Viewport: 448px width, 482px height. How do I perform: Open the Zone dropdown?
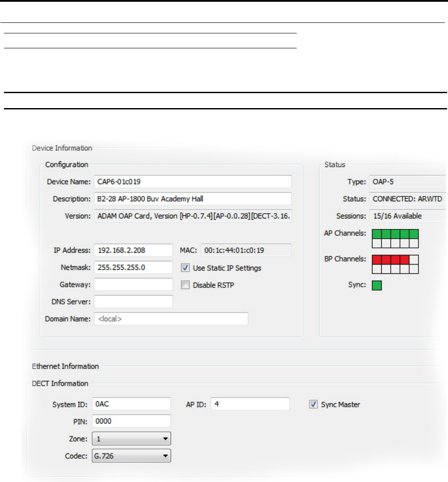pos(131,439)
